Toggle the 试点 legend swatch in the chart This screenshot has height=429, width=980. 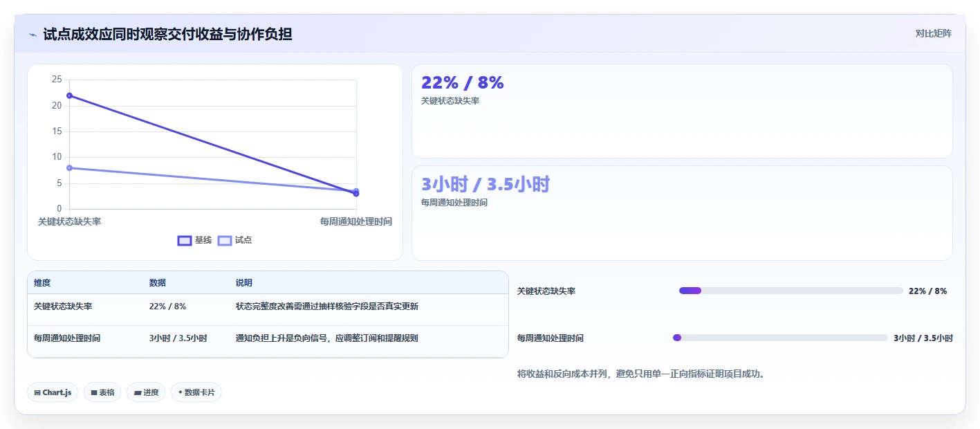click(225, 240)
